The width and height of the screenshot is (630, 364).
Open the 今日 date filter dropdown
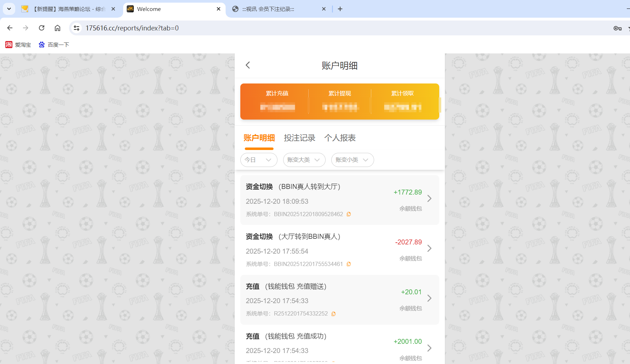click(259, 160)
